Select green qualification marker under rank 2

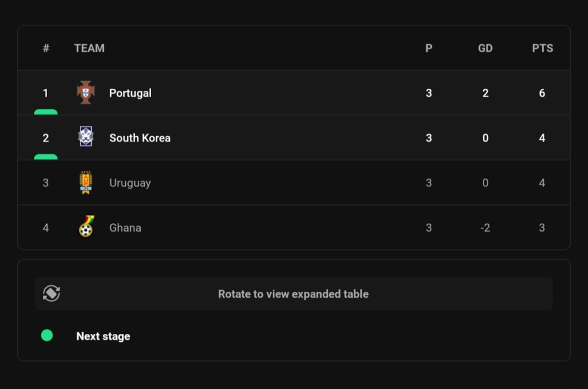(46, 157)
